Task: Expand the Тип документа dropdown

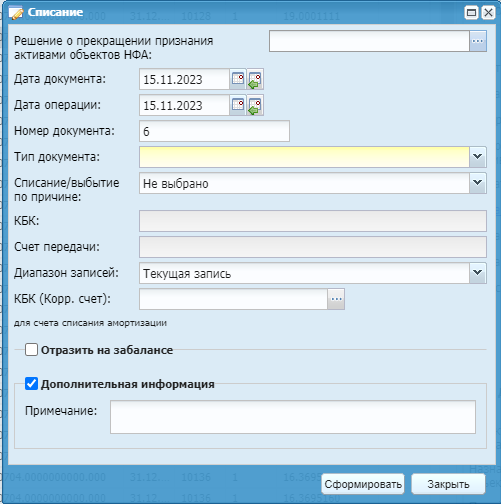Action: (478, 157)
